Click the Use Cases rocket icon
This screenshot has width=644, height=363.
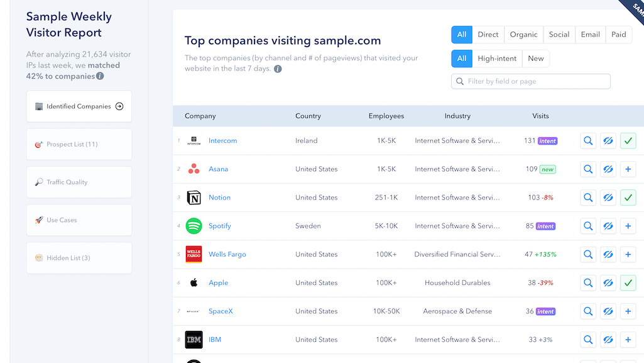[x=38, y=220]
